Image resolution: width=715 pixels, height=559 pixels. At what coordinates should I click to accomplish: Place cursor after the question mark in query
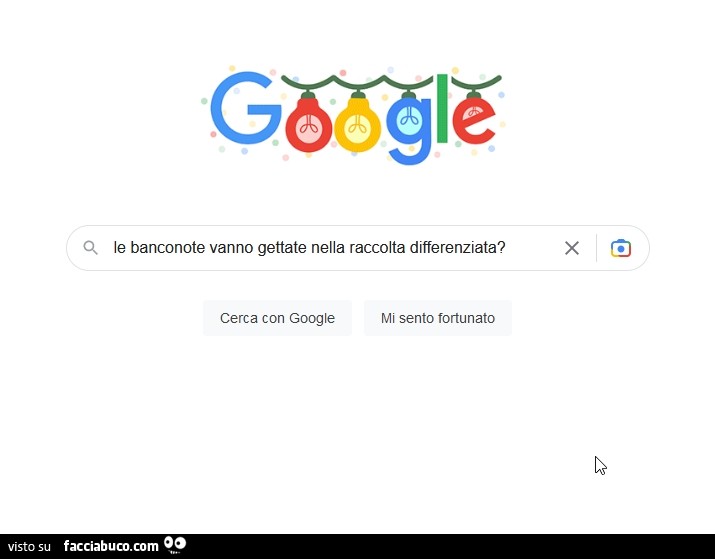pos(506,248)
